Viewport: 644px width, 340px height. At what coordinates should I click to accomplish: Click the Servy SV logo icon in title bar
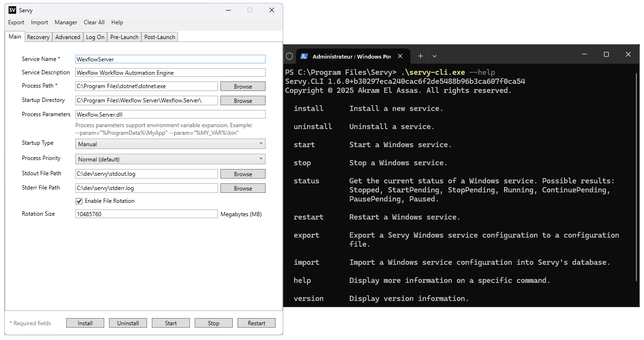(12, 10)
